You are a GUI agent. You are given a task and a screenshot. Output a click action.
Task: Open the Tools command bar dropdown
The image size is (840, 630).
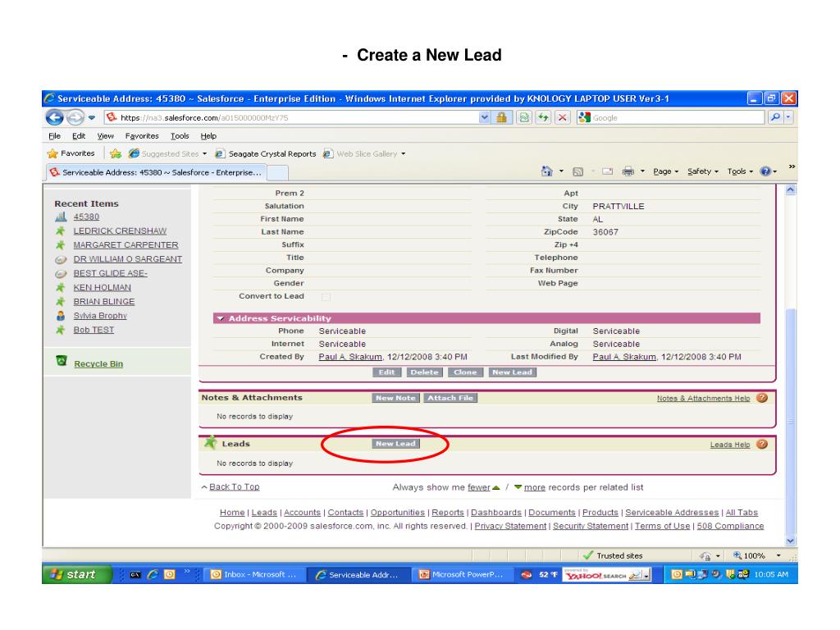pos(740,171)
